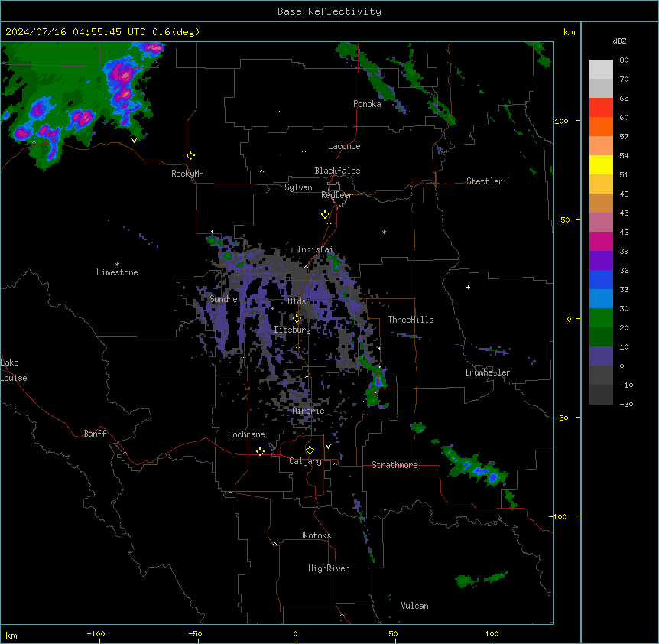
Task: Click the Sundre label
Action: click(223, 299)
